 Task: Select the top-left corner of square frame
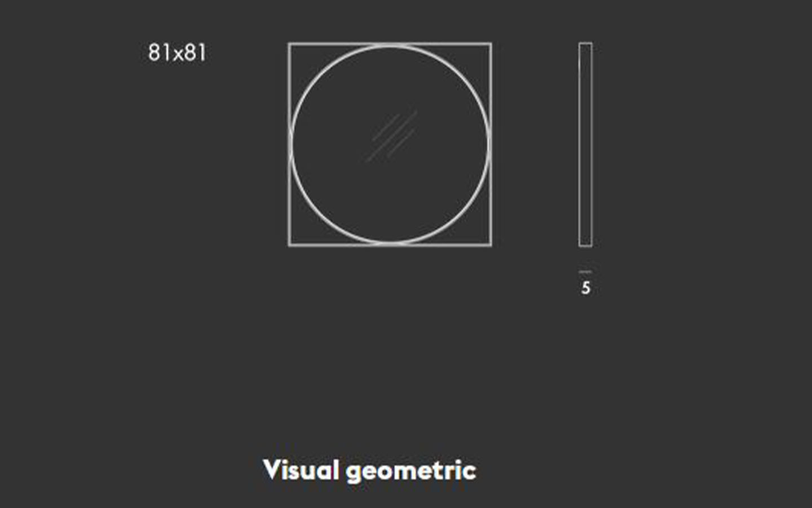[x=289, y=43]
